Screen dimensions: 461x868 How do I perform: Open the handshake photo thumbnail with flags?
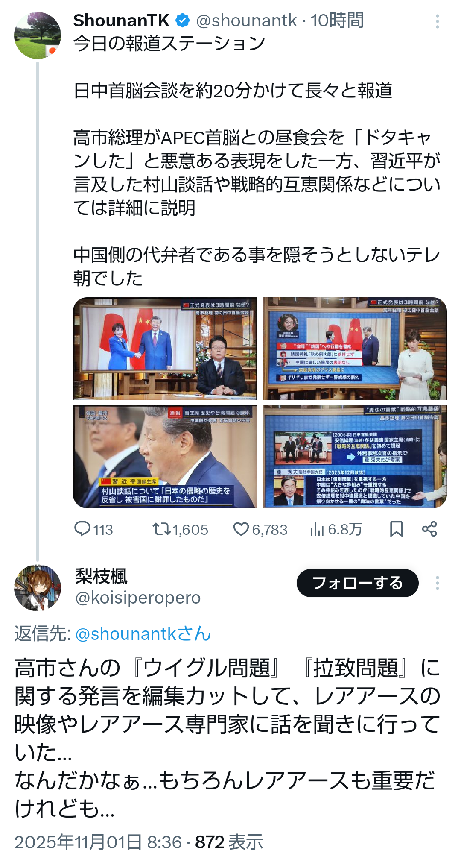coord(165,349)
